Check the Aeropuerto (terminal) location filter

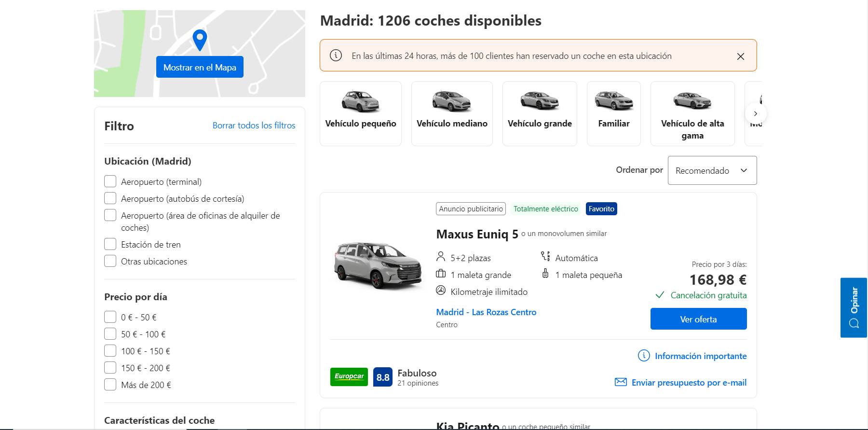coord(110,181)
